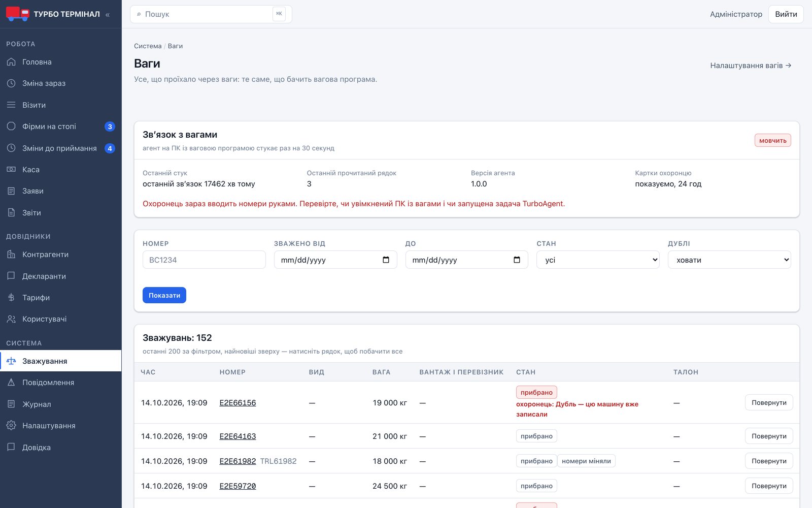Viewport: 812px width, 508px height.
Task: Click the Адміністратор user label
Action: pos(736,14)
